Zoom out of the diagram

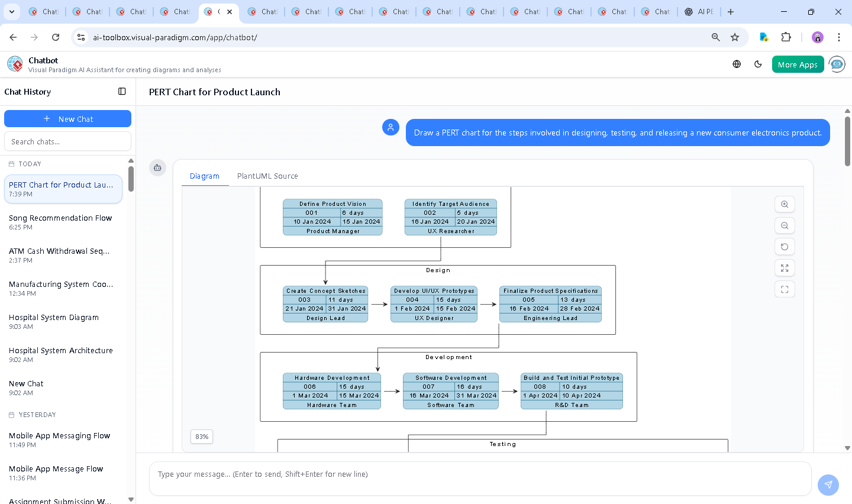pyautogui.click(x=785, y=225)
